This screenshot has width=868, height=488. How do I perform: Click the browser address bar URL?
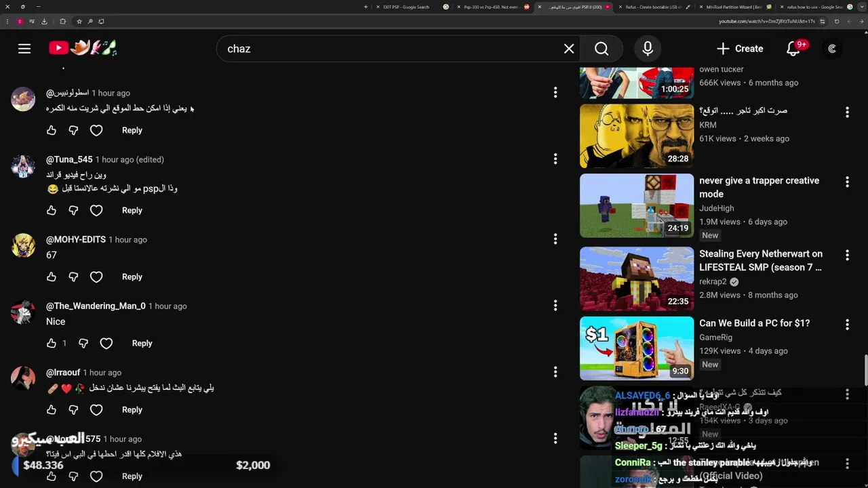[x=766, y=21]
